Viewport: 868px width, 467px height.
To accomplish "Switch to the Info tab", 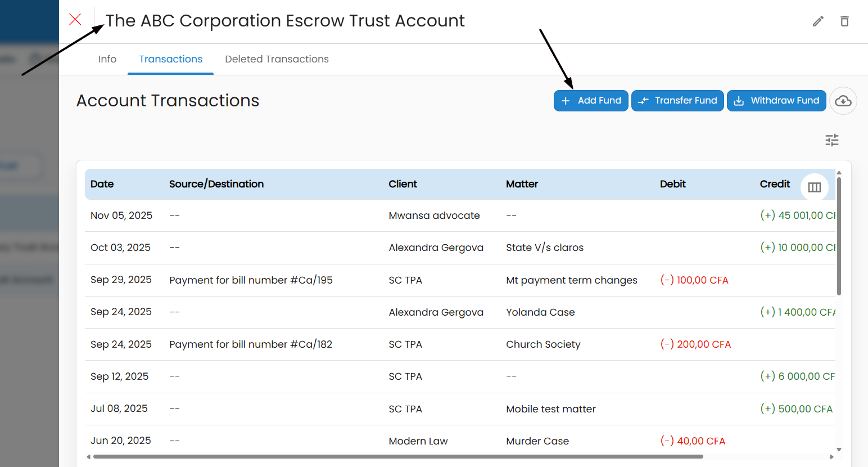I will 107,59.
